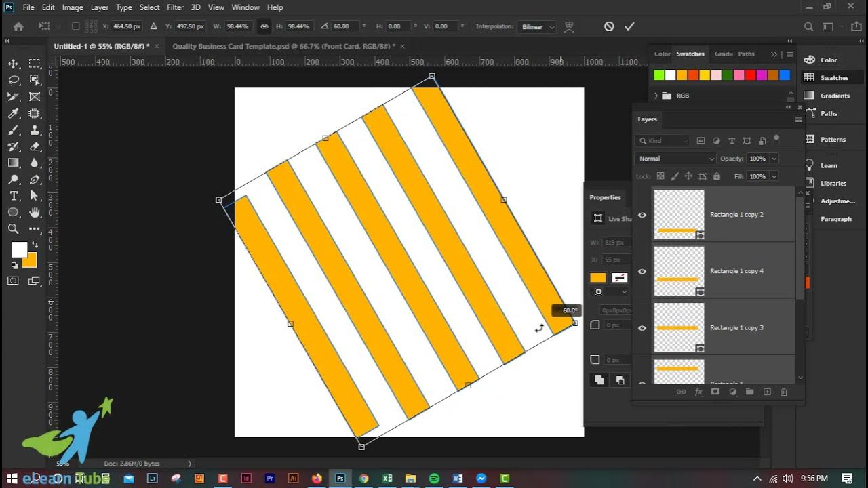Create new group folder icon

(749, 392)
